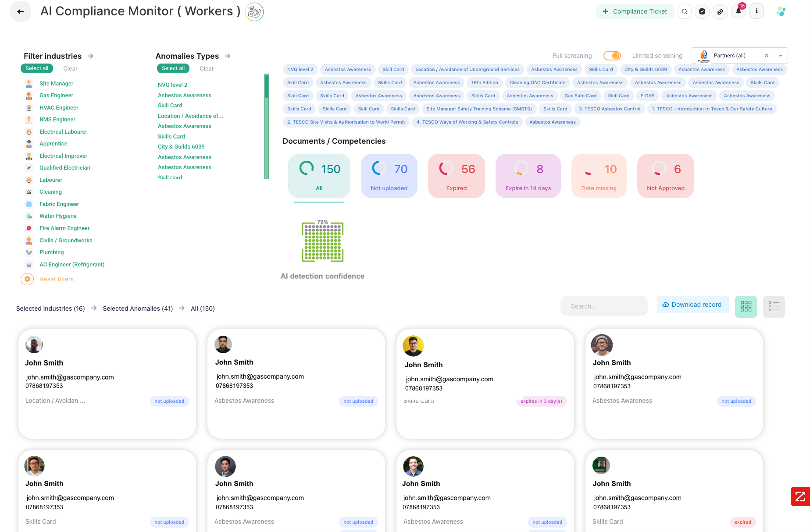Viewport: 810px width, 532px height.
Task: Open the notifications bell icon
Action: pos(739,12)
